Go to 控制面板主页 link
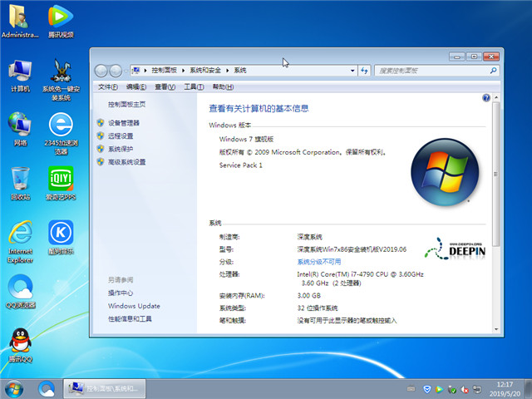 point(127,105)
